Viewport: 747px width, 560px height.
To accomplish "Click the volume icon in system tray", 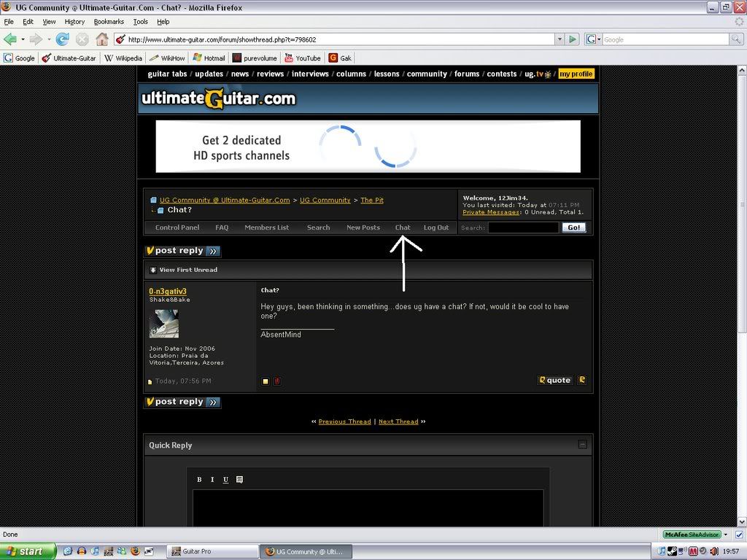I will coord(714,551).
